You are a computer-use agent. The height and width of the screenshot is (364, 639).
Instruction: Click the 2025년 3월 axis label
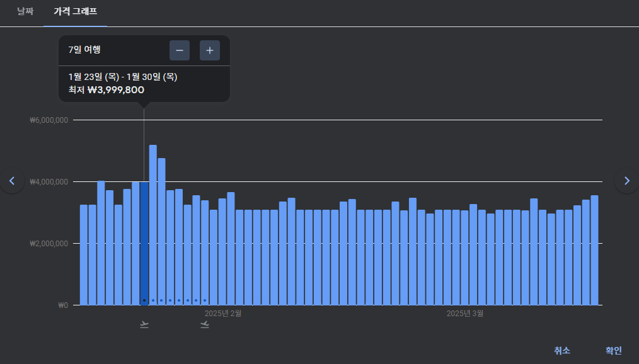pyautogui.click(x=465, y=314)
